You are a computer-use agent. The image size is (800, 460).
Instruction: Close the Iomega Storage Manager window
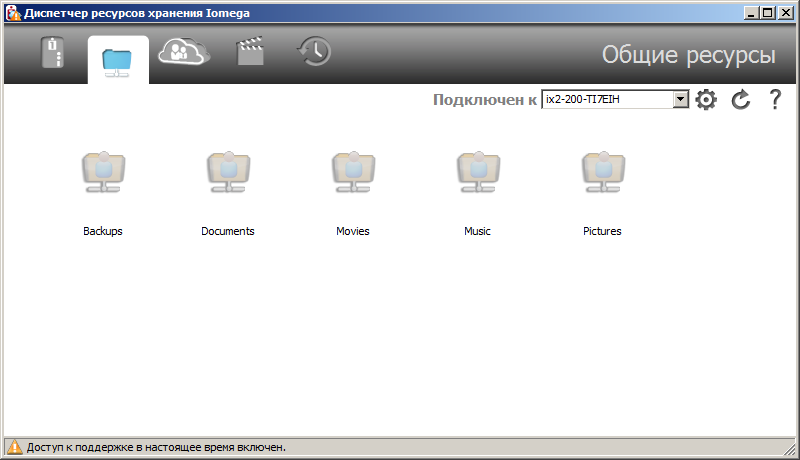coord(785,13)
